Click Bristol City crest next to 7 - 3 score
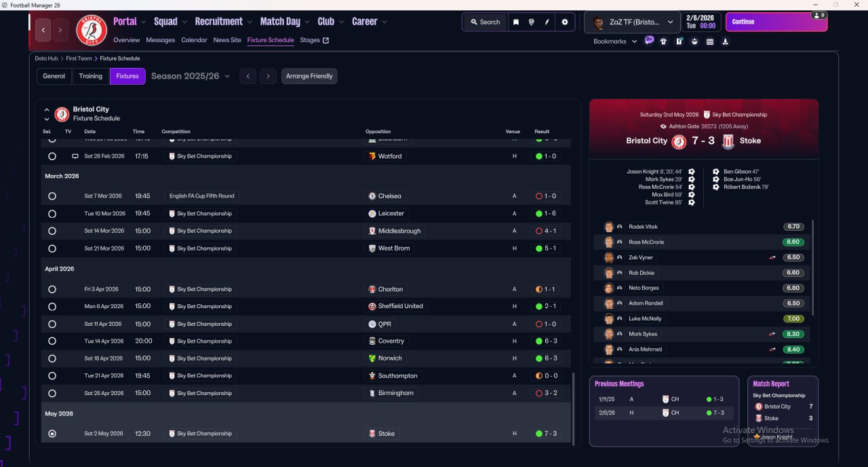The image size is (868, 467). coord(679,141)
